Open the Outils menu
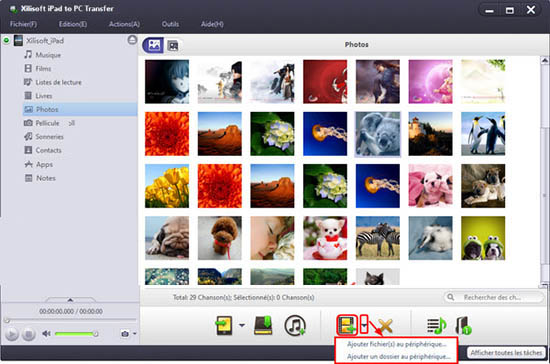 [x=170, y=24]
